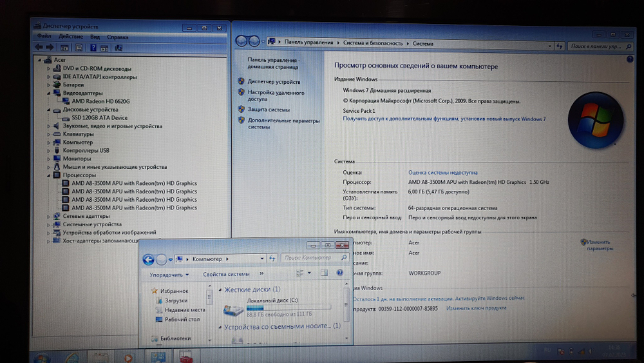The image size is (644, 363).
Task: Click the forward arrow in Device Manager toolbar
Action: point(50,47)
